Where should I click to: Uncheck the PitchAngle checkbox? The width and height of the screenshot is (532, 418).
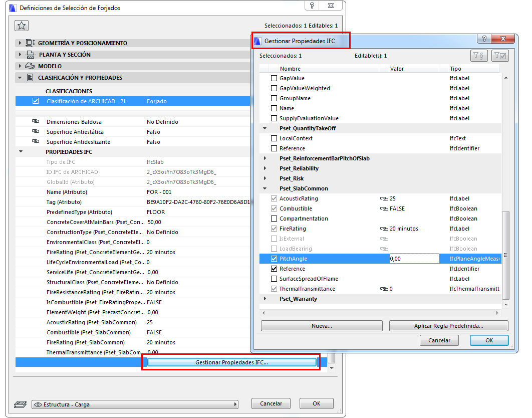click(x=274, y=259)
